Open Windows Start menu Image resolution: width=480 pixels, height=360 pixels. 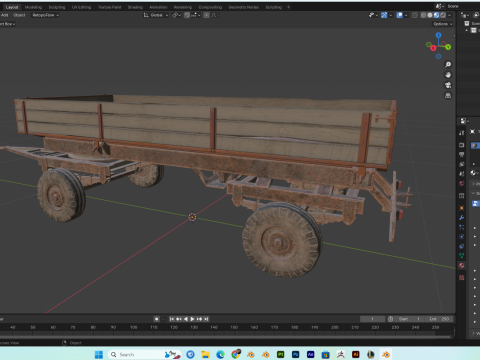coord(99,354)
